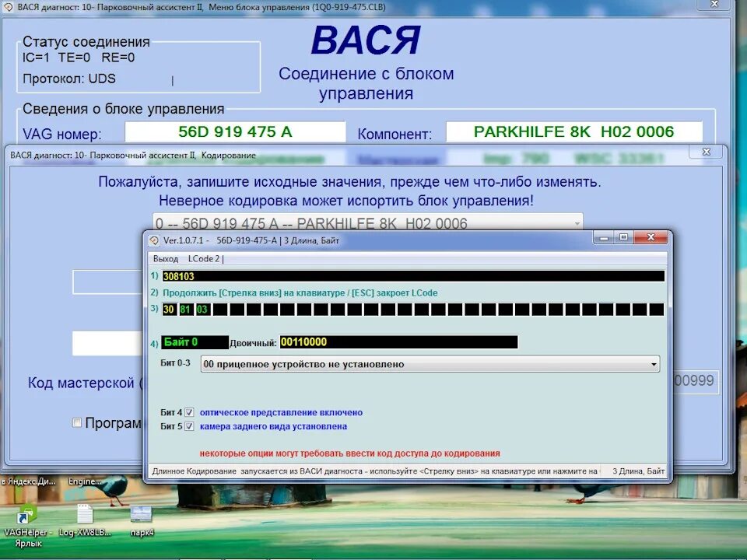This screenshot has height=560, width=747.
Task: Open the Выход menu in LCode window
Action: (165, 258)
